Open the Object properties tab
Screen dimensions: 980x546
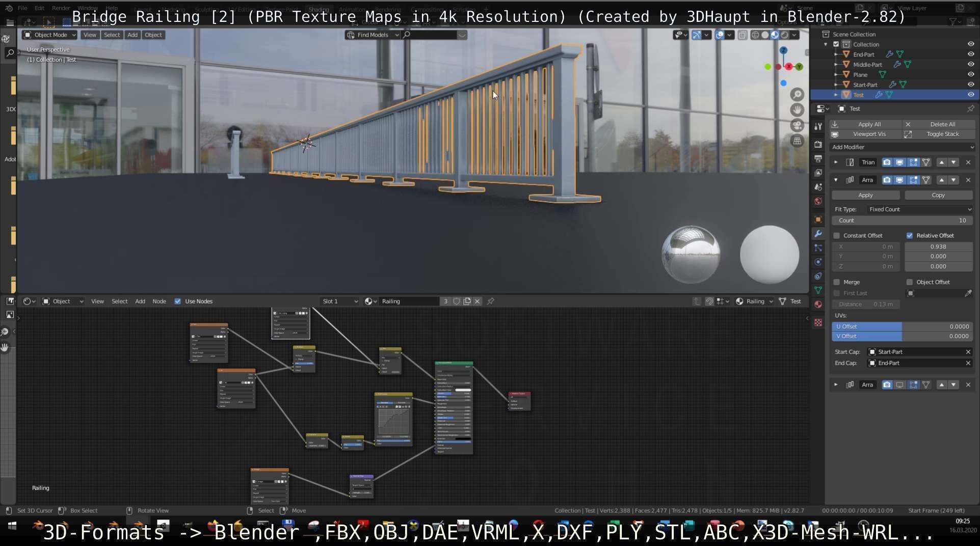(x=818, y=220)
